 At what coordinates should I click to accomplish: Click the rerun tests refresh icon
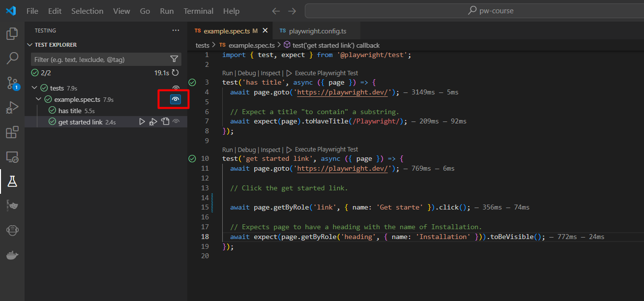tap(175, 73)
